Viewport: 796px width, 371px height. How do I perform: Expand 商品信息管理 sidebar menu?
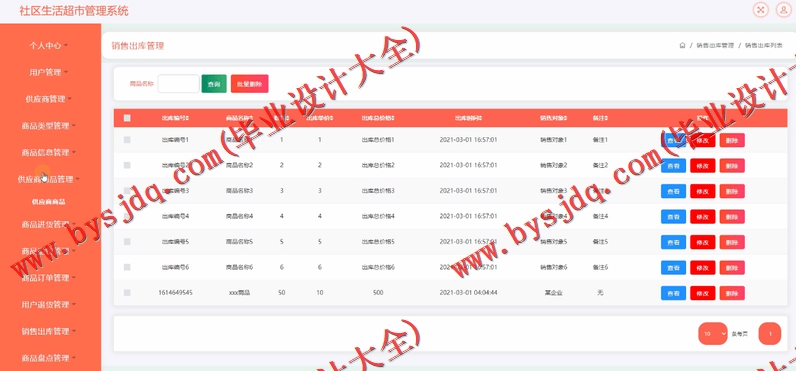point(49,152)
